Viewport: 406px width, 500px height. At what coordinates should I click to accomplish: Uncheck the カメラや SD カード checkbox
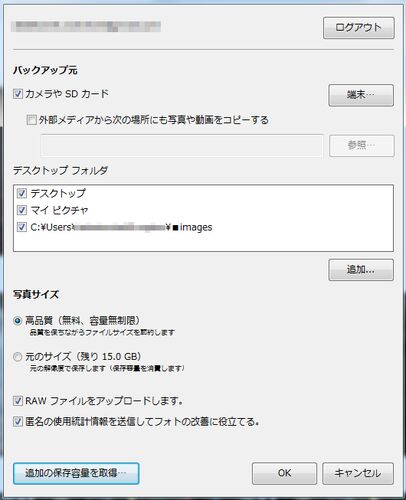pos(18,94)
